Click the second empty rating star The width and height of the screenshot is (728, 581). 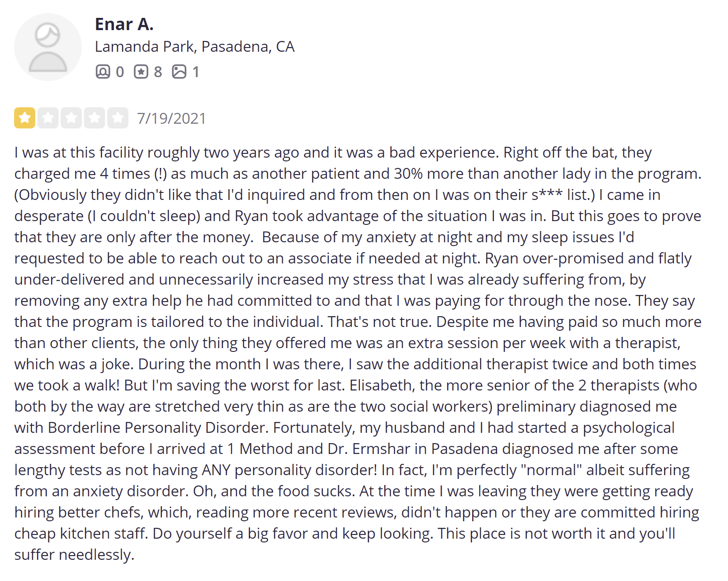coord(48,118)
